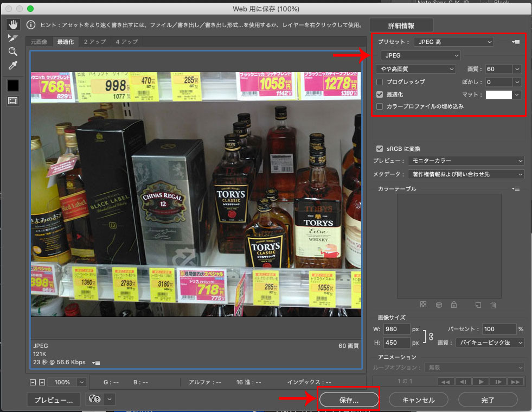Select the Slice Select tool

[13, 37]
